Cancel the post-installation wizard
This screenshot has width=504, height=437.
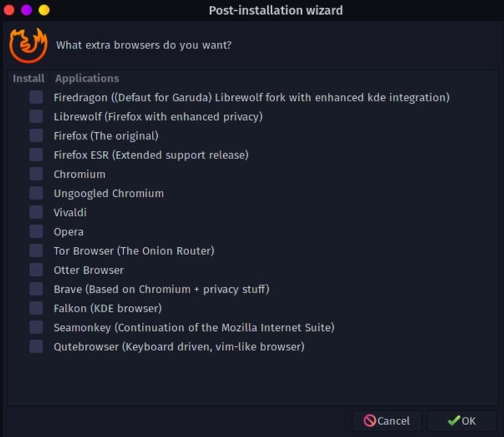click(x=386, y=421)
